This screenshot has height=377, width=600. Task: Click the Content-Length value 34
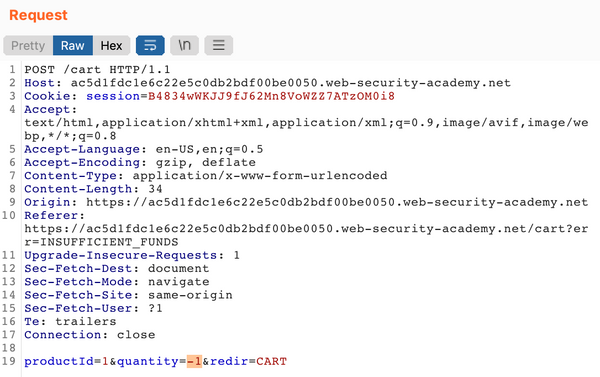[x=155, y=189]
